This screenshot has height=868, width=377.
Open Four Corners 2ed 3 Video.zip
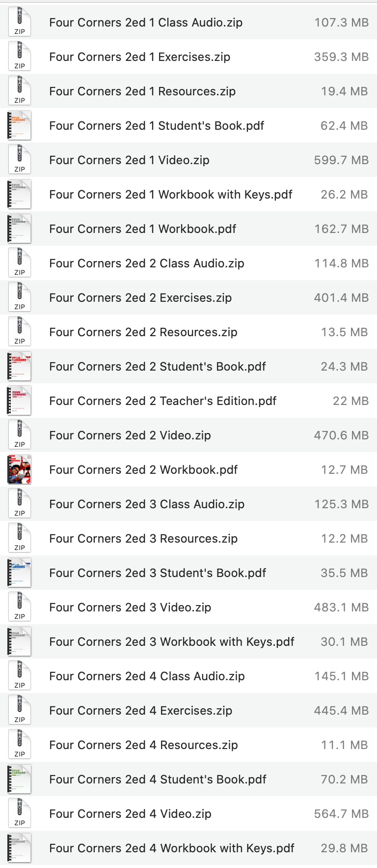pos(129,607)
